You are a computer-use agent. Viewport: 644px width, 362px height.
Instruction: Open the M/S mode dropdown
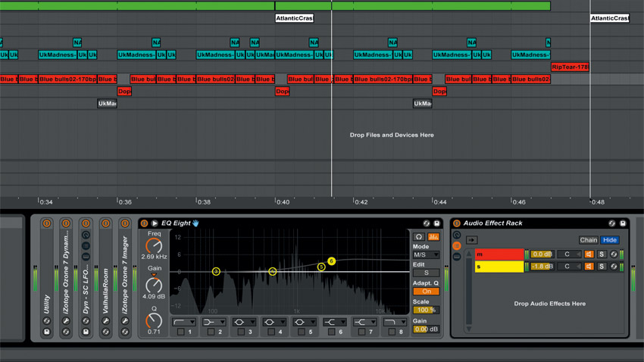click(x=426, y=254)
